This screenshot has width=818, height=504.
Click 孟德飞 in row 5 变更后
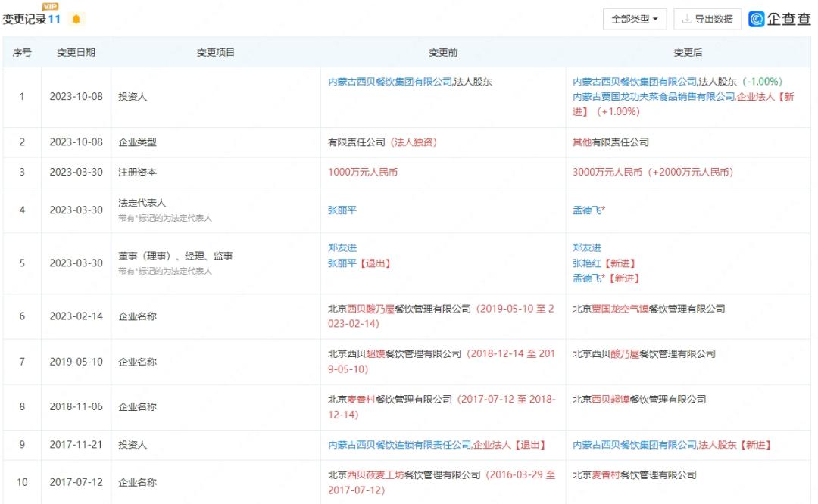tap(587, 278)
